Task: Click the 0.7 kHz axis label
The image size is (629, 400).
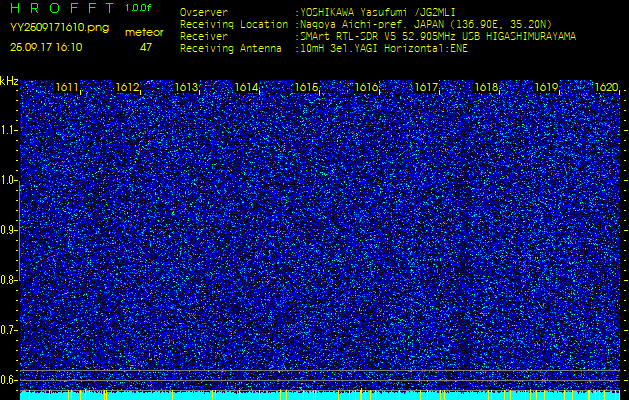Action: 8,330
